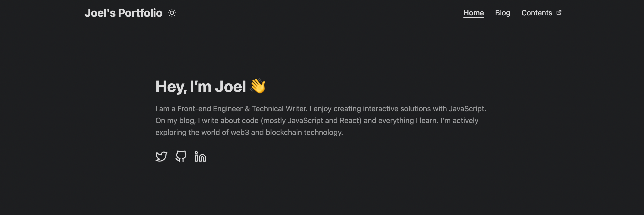Click the words "Technical Writer" in the bio
This screenshot has height=215, width=644.
(x=279, y=109)
